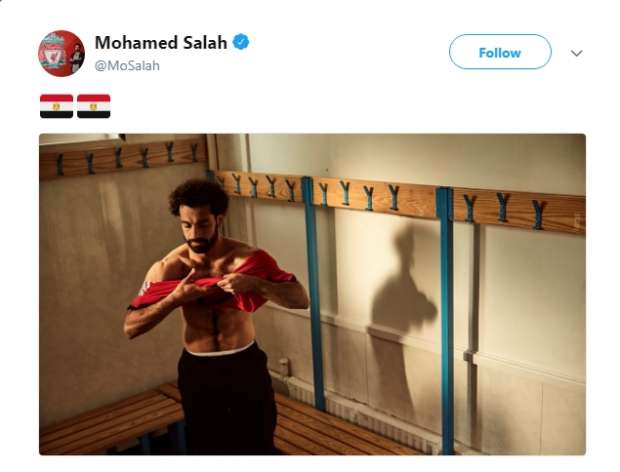Open the attached locker room photo
620x472 pixels.
(x=312, y=294)
